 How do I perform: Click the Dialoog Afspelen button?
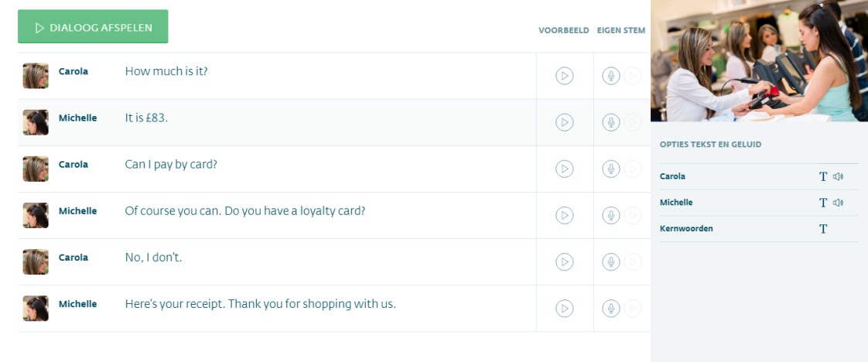(93, 26)
